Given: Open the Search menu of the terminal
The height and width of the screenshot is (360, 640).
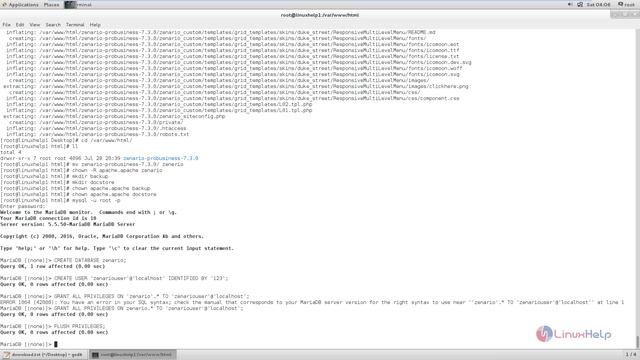Looking at the screenshot, I should [53, 25].
